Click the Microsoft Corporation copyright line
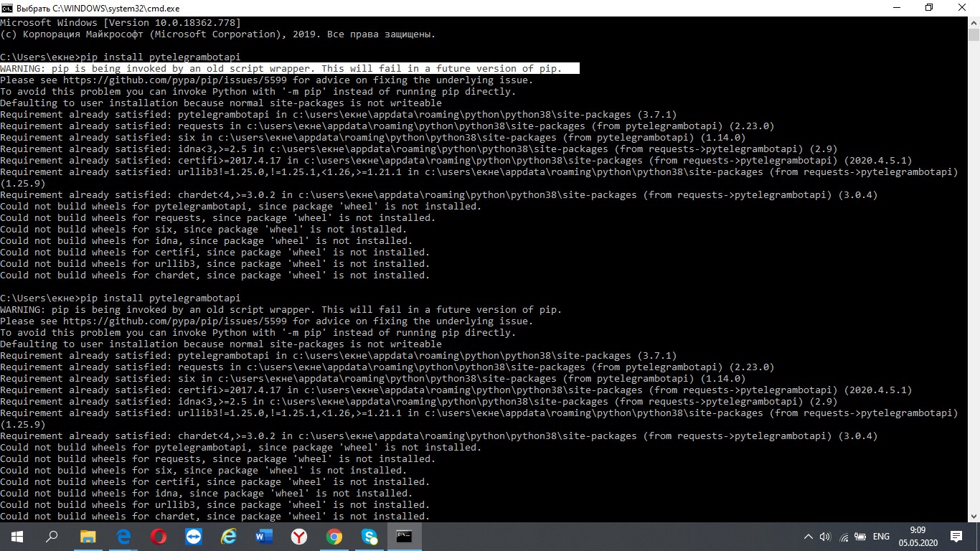Screen dimensions: 980x551 tap(217, 34)
